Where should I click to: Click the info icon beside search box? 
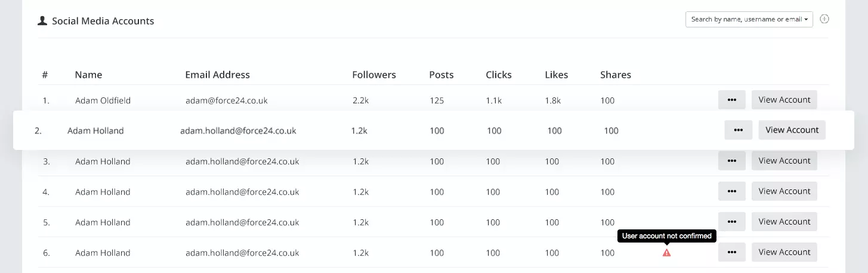(x=824, y=19)
